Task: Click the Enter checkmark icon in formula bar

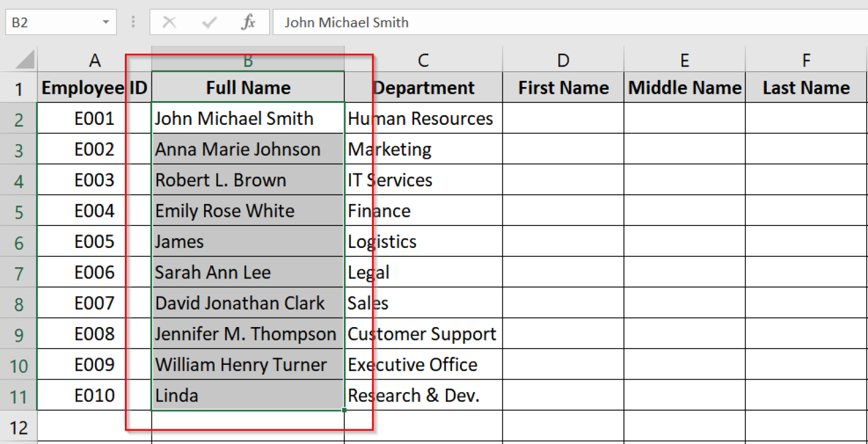Action: click(x=209, y=22)
